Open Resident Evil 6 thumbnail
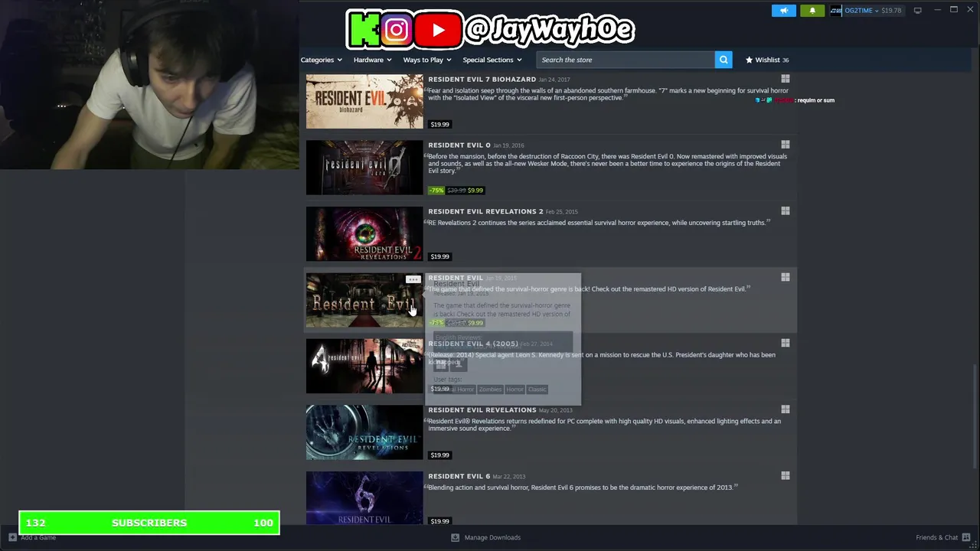 [x=364, y=498]
